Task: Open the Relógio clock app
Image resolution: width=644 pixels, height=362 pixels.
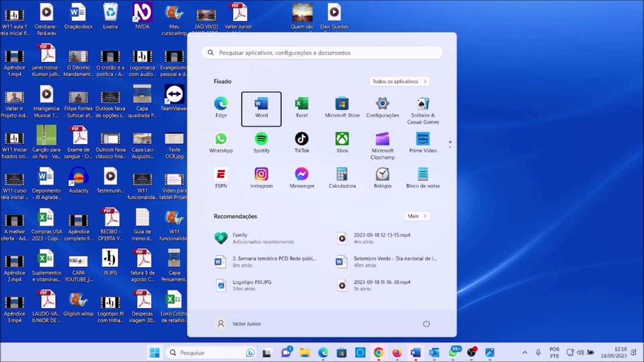Action: point(382,178)
